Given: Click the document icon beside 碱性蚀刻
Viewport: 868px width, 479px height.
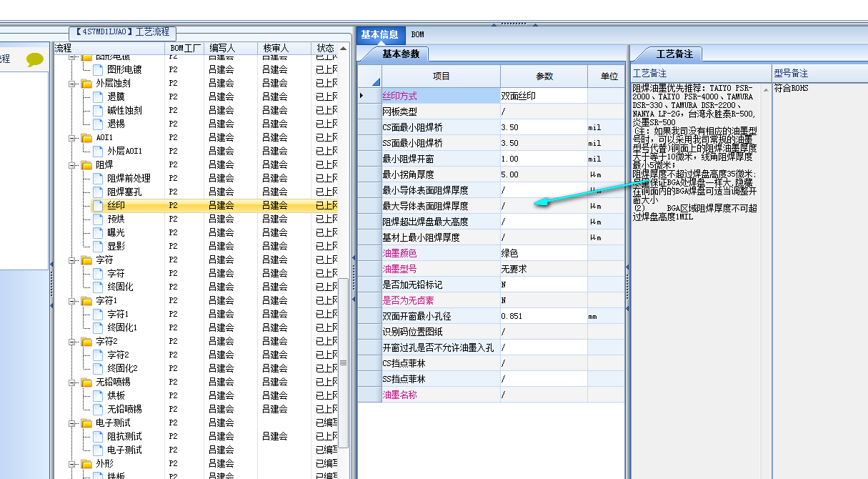Looking at the screenshot, I should [98, 111].
